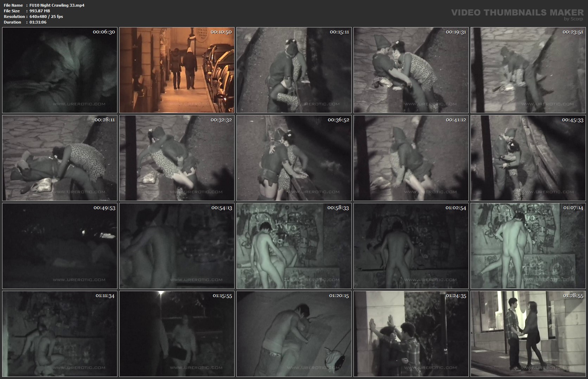This screenshot has width=588, height=379.
Task: Click the Resolution value 640x480 / 25 fps
Action: pyautogui.click(x=46, y=17)
